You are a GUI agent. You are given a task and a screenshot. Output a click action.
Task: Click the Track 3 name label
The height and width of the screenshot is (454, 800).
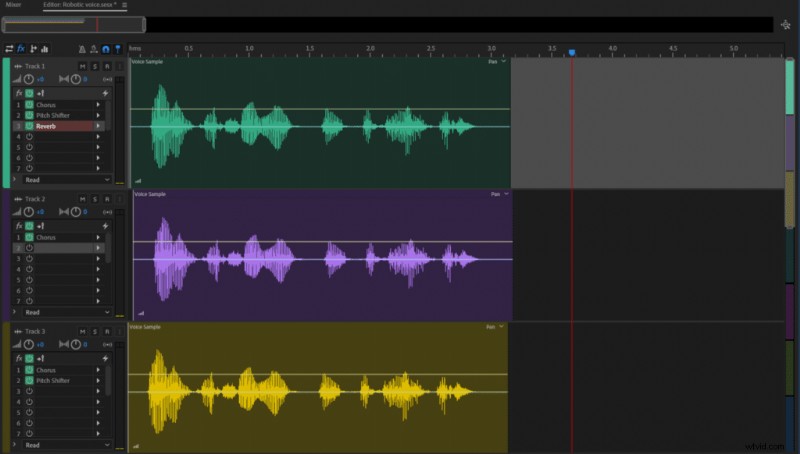(x=35, y=332)
